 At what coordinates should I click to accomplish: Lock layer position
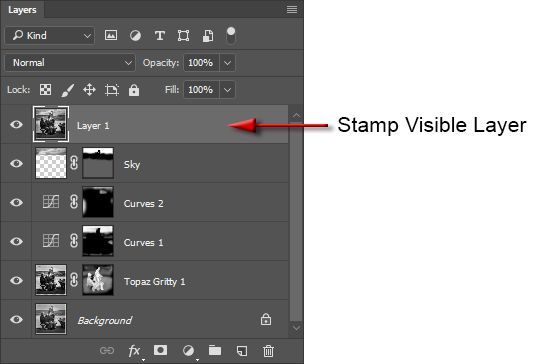click(x=89, y=90)
